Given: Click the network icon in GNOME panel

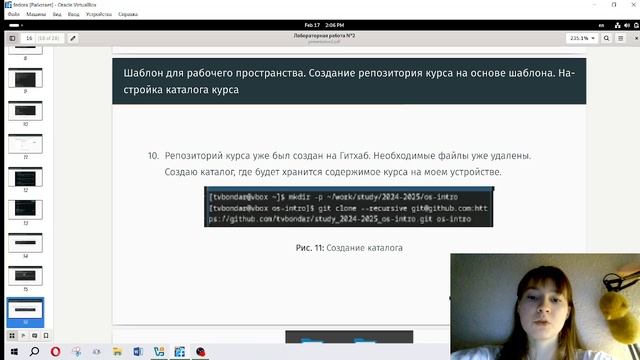Looking at the screenshot, I should tap(617, 25).
